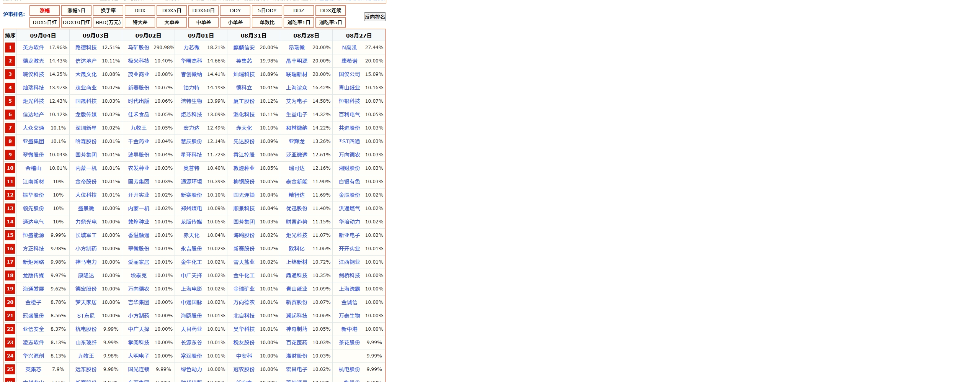Open stock link 白银有色
Image resolution: width=980 pixels, height=382 pixels.
(350, 182)
